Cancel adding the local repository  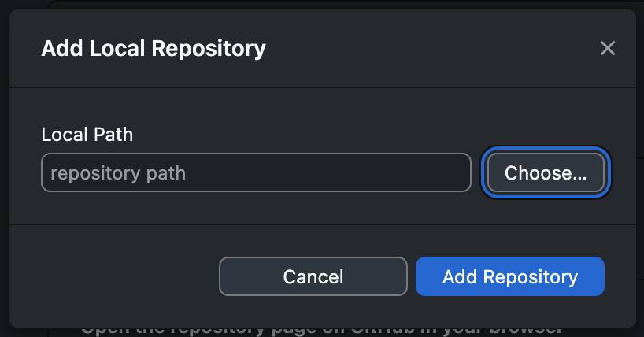(313, 276)
